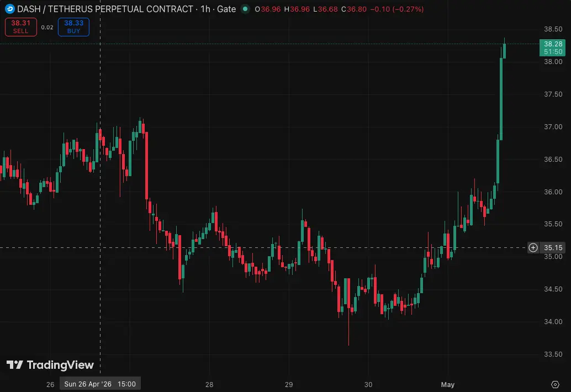This screenshot has width=571, height=392.
Task: Click the low value L36.68
Action: click(326, 9)
